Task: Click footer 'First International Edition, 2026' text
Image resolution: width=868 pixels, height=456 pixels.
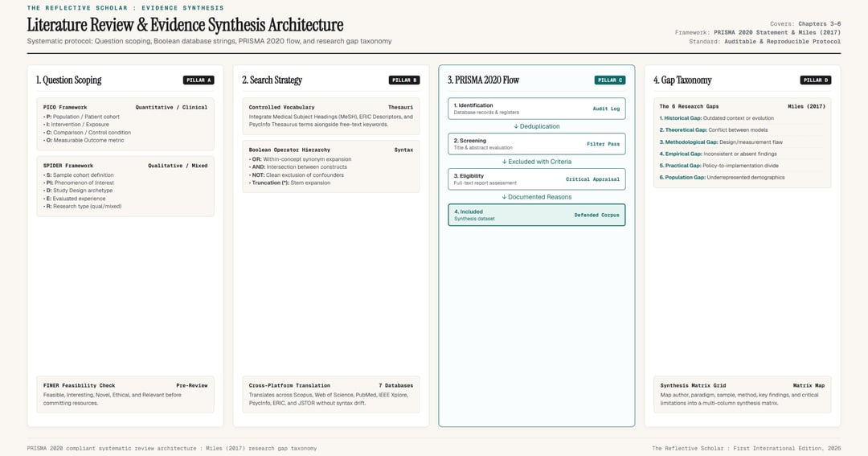Action: [787, 448]
